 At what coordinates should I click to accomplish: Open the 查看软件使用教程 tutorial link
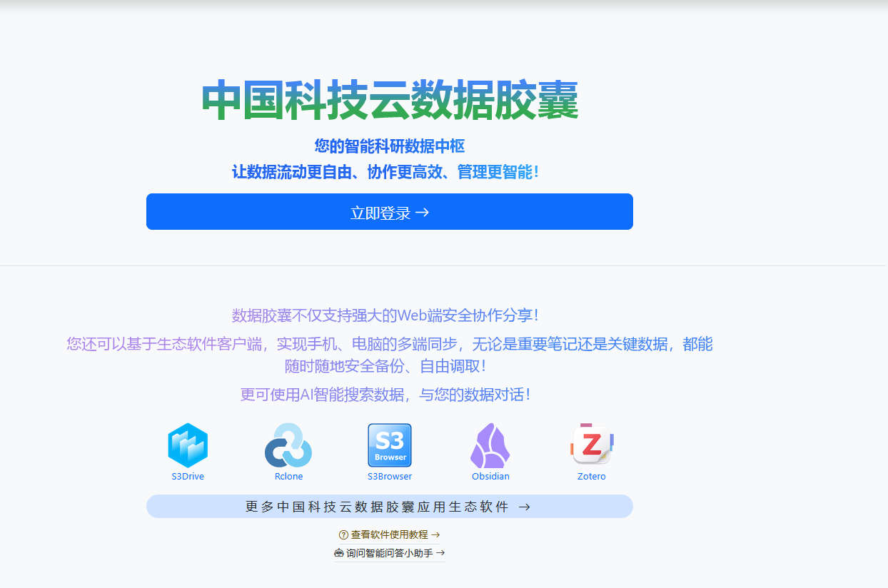pyautogui.click(x=389, y=534)
